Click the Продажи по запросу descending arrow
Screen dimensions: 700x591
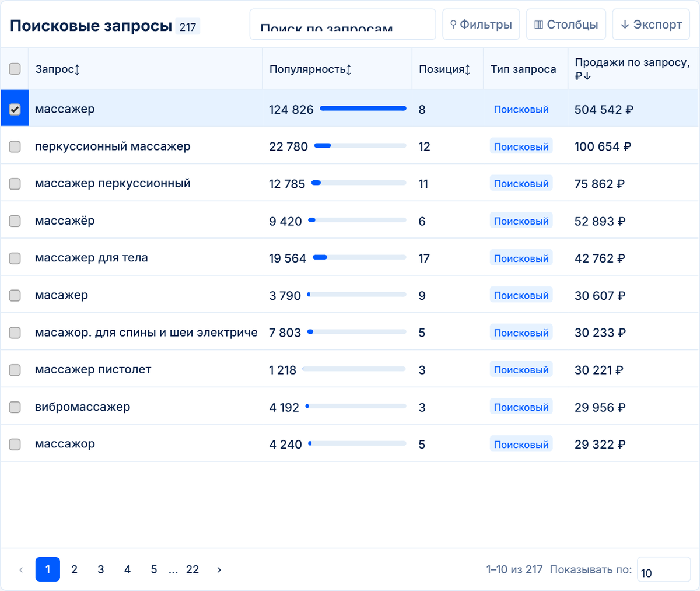587,76
